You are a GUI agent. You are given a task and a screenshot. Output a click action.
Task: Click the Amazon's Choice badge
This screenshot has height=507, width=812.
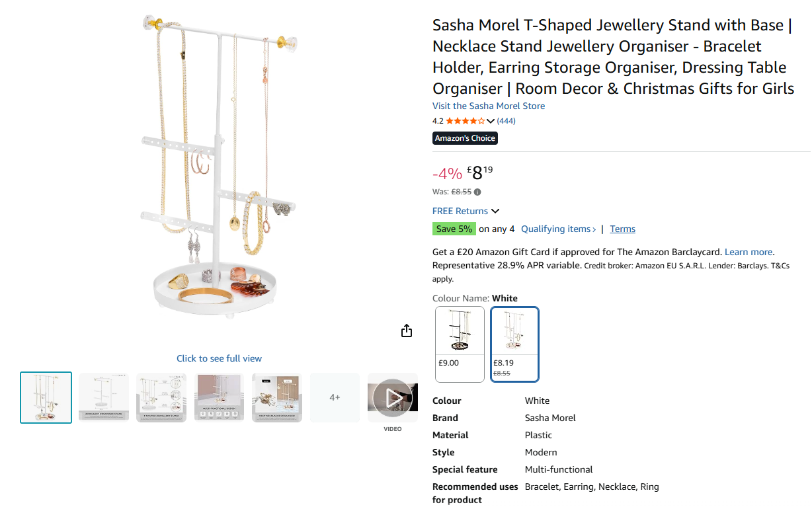[x=465, y=138]
